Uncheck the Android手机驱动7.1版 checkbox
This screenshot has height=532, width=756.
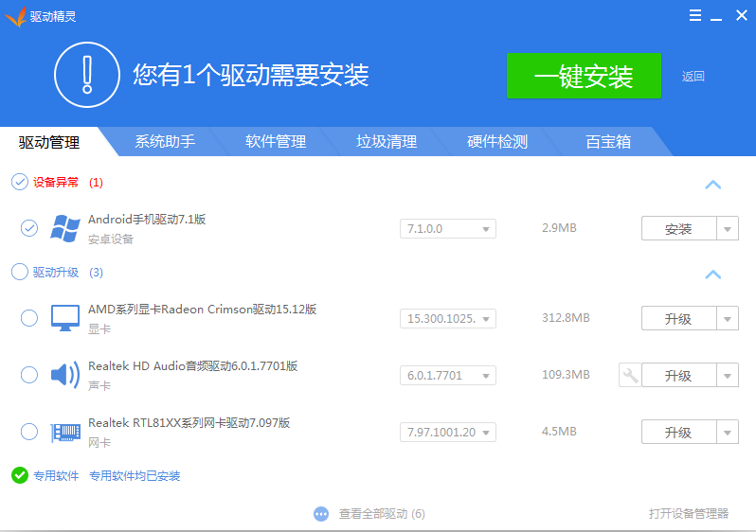pos(29,228)
